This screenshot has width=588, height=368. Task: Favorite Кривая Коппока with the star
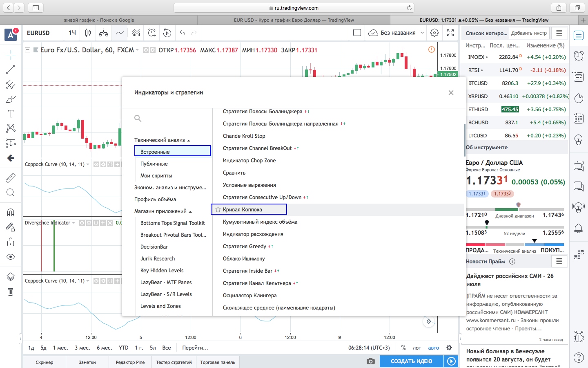(218, 209)
